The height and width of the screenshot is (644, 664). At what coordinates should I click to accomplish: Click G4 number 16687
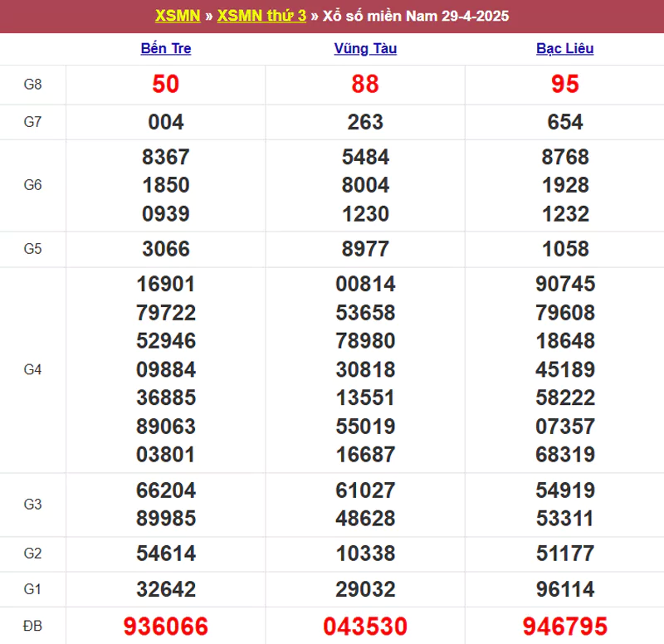[x=365, y=454]
